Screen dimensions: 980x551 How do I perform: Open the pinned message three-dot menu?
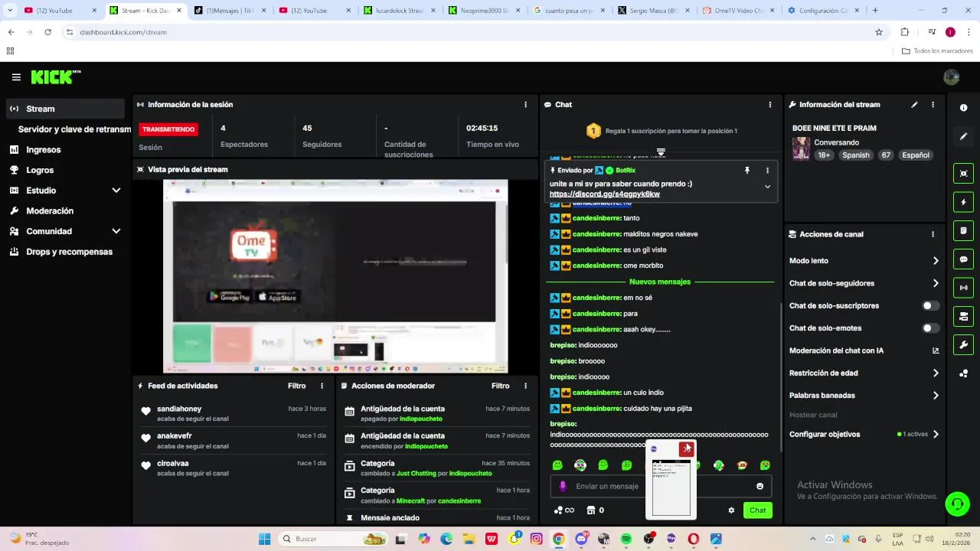coord(767,171)
